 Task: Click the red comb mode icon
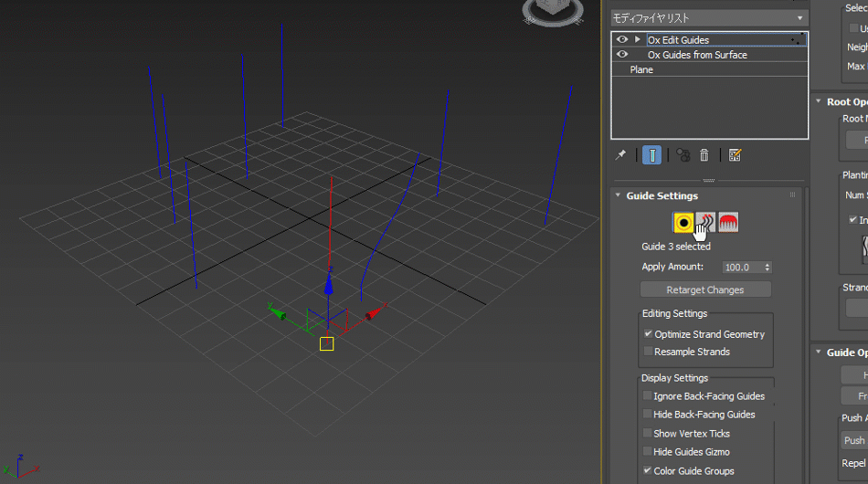tap(728, 222)
